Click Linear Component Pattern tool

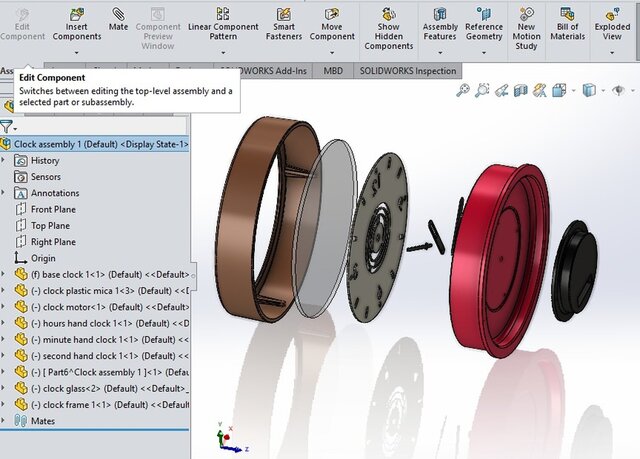tap(223, 24)
